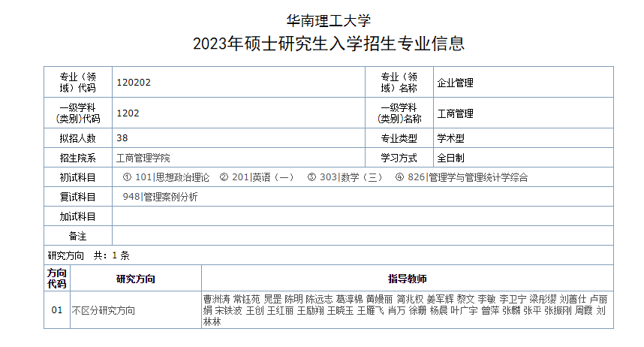Viewport: 644px width, 347px height.
Task: Select the discipline code 1202
Action: (x=128, y=113)
